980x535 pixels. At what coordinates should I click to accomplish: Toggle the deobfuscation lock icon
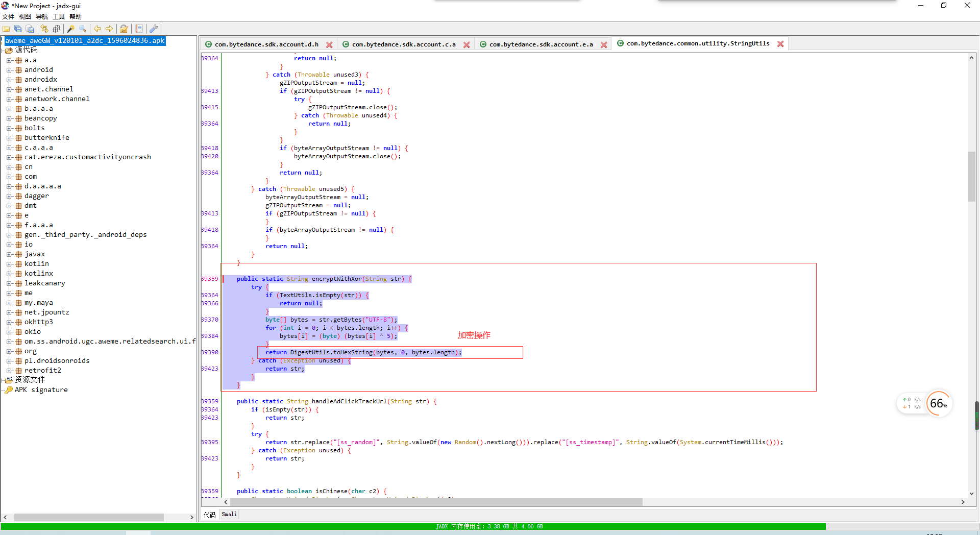click(124, 29)
